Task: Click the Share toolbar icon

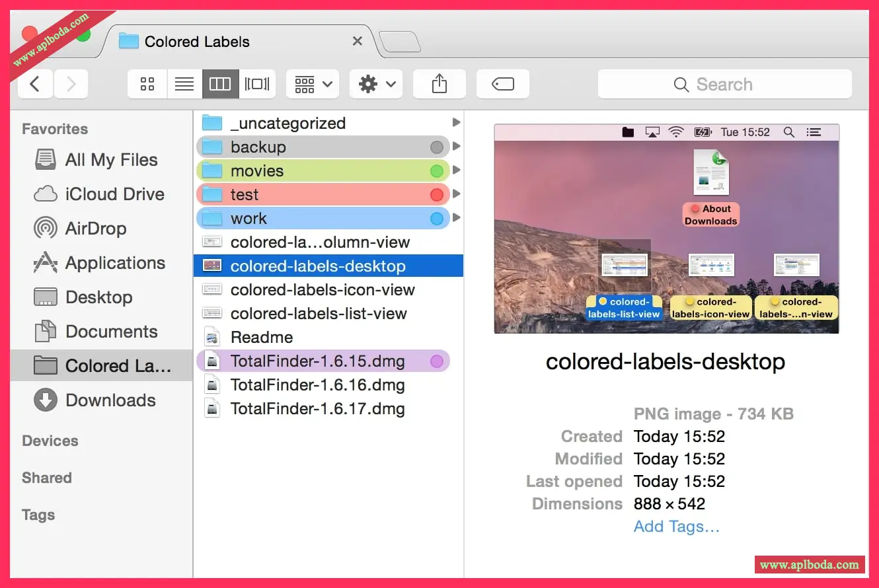Action: tap(439, 84)
